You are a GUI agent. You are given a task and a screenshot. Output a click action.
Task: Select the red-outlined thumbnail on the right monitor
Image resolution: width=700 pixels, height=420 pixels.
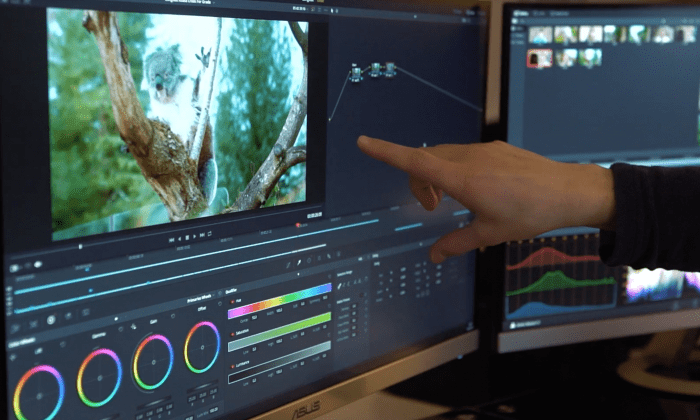[x=539, y=58]
